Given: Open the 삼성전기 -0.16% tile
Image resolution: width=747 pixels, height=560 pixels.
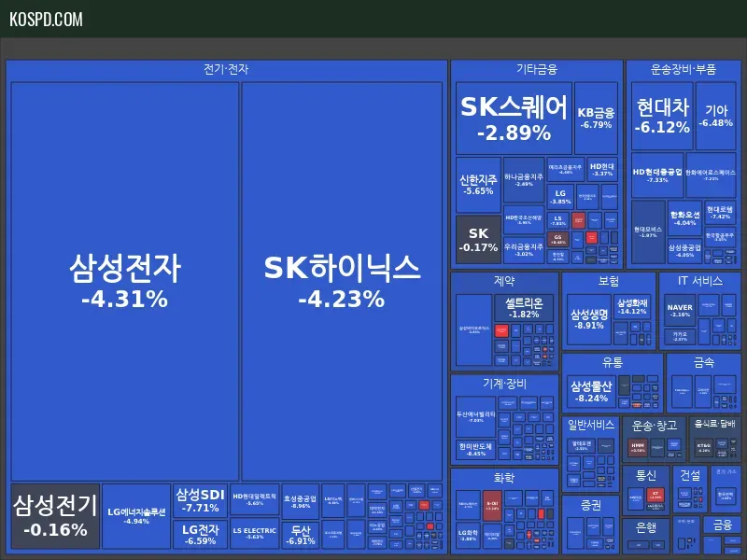Looking at the screenshot, I should [x=55, y=516].
